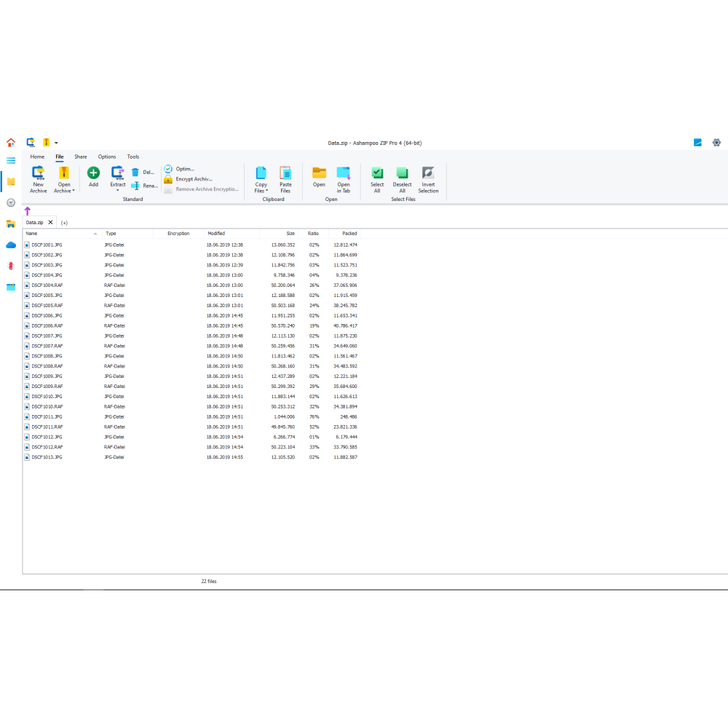This screenshot has height=728, width=728.
Task: Open the cloud section in sidebar
Action: tap(11, 245)
